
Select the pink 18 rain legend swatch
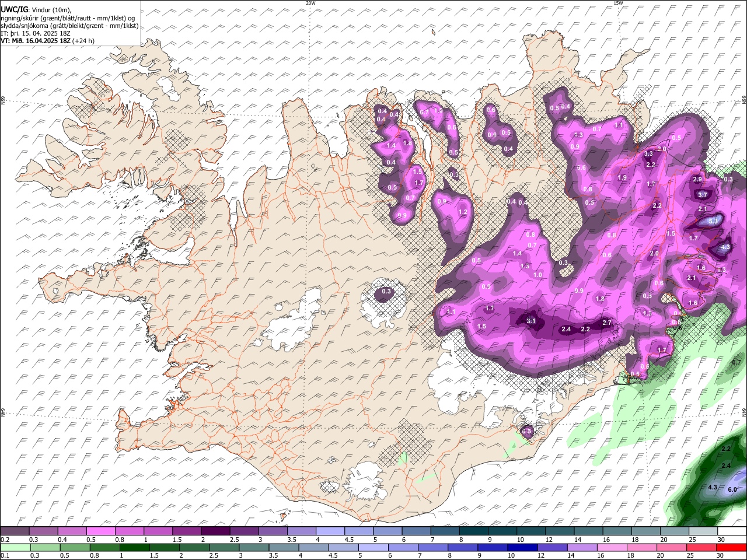pyautogui.click(x=642, y=548)
